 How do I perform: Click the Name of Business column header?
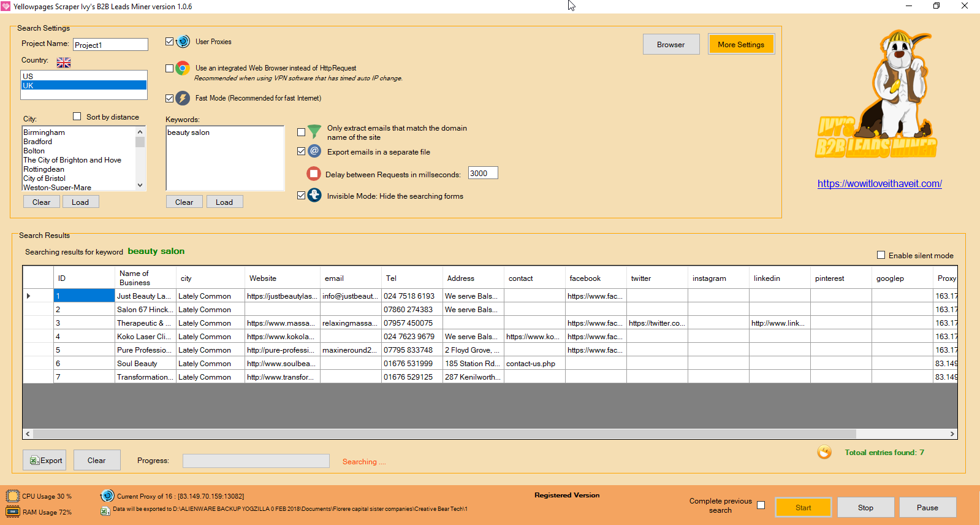coord(145,278)
